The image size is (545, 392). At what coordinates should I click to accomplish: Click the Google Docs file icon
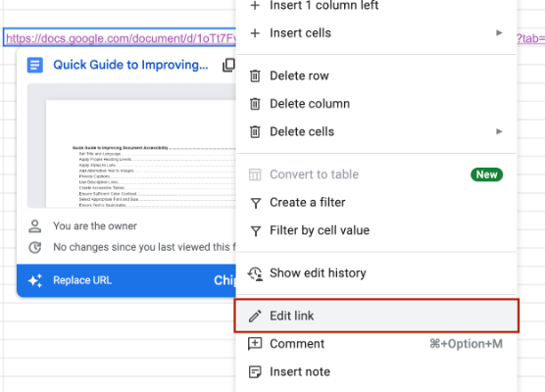[x=35, y=65]
